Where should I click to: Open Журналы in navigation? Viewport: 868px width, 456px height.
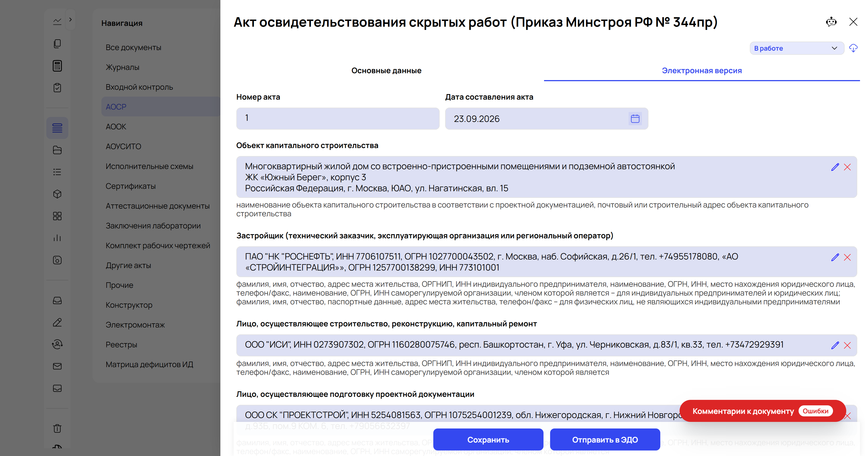click(122, 67)
